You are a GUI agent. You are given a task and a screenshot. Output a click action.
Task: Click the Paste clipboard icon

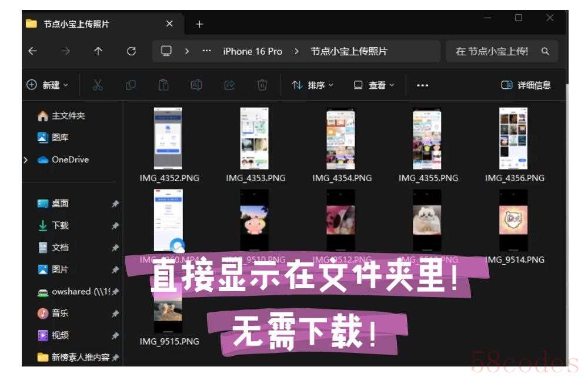tap(163, 85)
